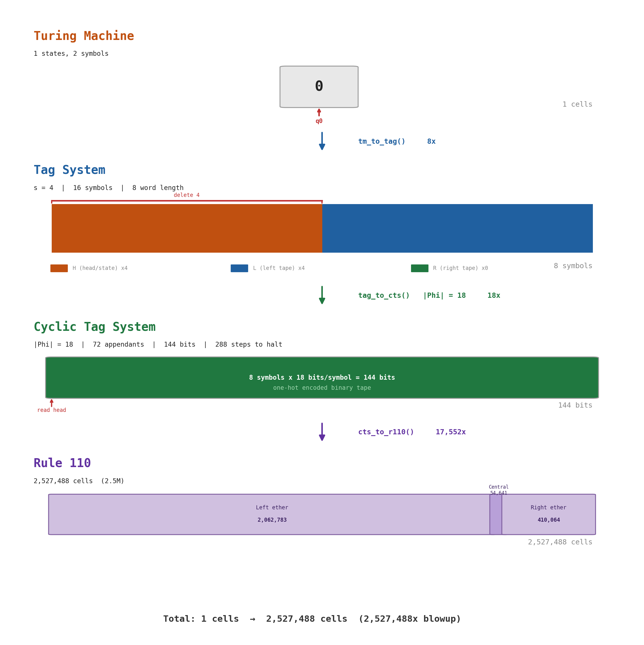The width and height of the screenshot is (644, 645).
Task: Select the Right ether block
Action: coord(548,514)
